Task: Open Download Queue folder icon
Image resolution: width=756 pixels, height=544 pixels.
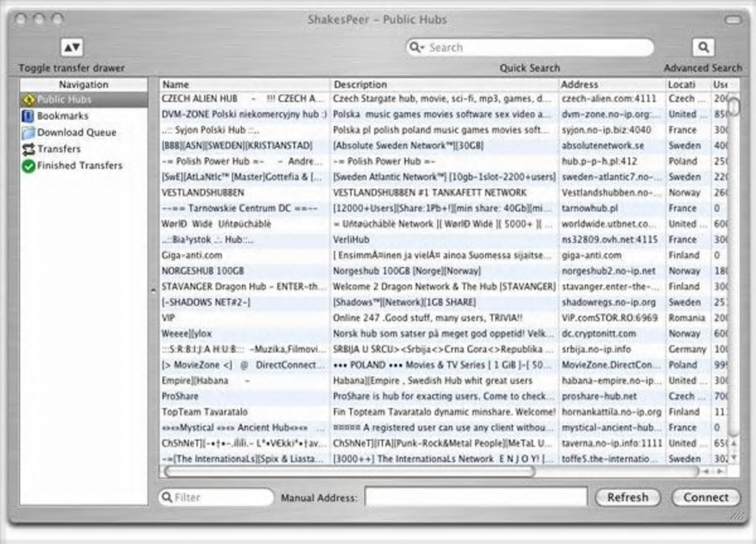Action: coord(28,132)
